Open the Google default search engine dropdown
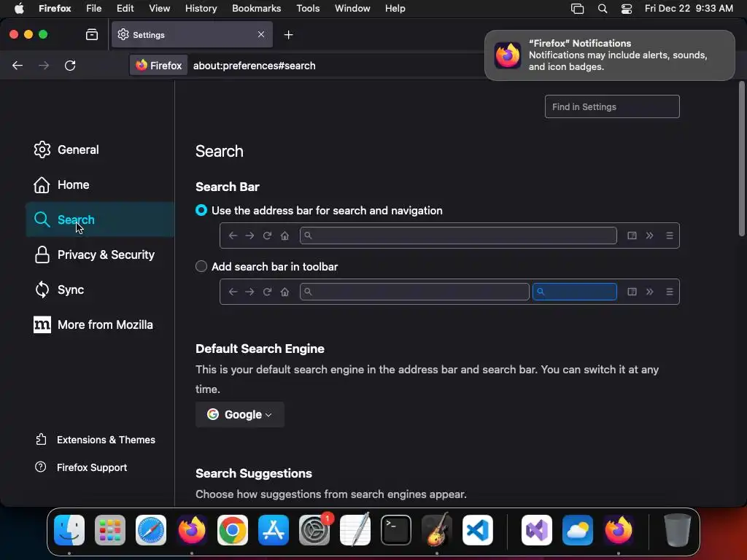Screen dimensions: 747x560 pos(239,415)
